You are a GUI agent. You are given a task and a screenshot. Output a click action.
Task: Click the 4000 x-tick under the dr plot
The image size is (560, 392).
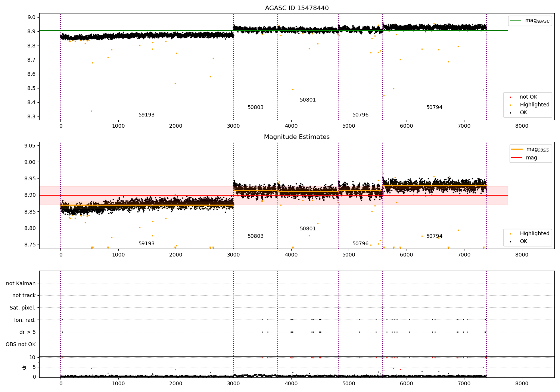click(291, 384)
